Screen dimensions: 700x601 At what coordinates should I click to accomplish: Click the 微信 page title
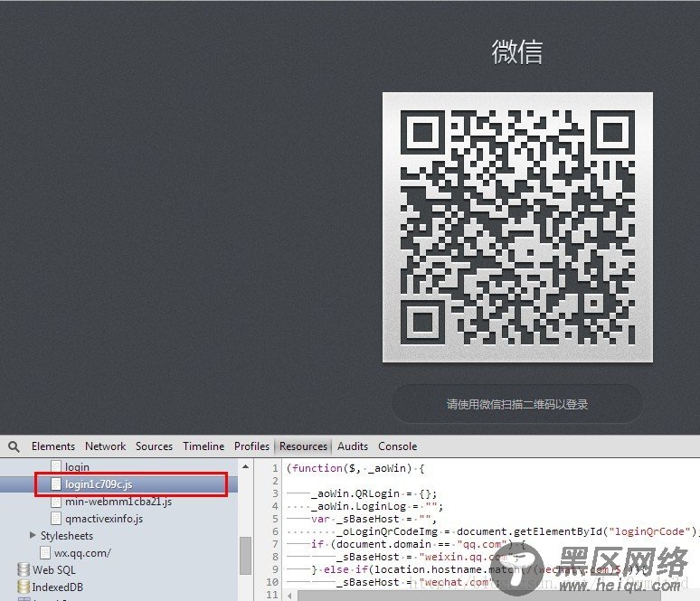pyautogui.click(x=517, y=52)
